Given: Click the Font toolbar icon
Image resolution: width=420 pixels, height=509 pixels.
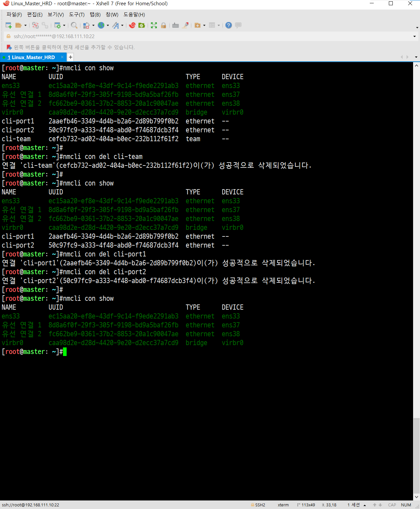Looking at the screenshot, I should 115,25.
